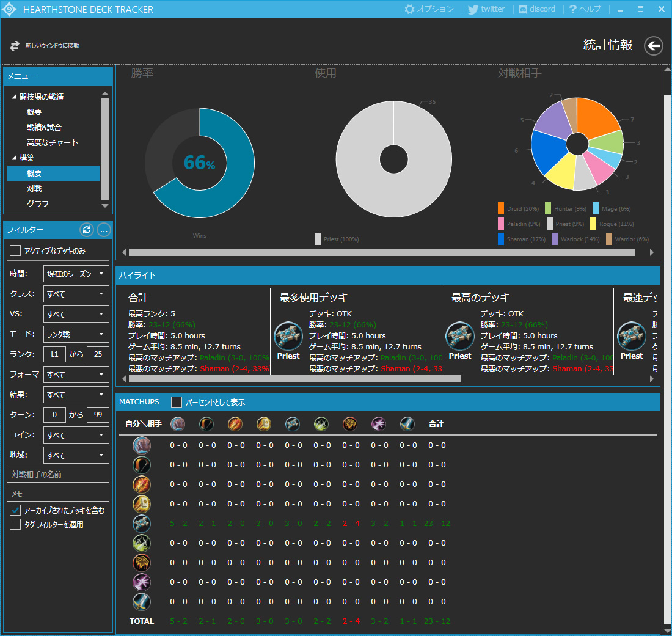Click the horizontal scrollbar under ハイライト

[x=295, y=379]
